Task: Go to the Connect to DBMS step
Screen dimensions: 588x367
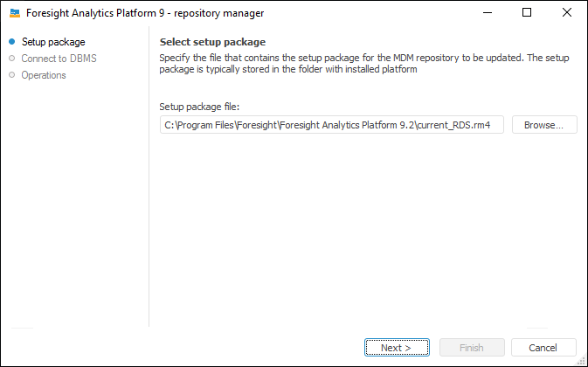Action: click(x=59, y=59)
